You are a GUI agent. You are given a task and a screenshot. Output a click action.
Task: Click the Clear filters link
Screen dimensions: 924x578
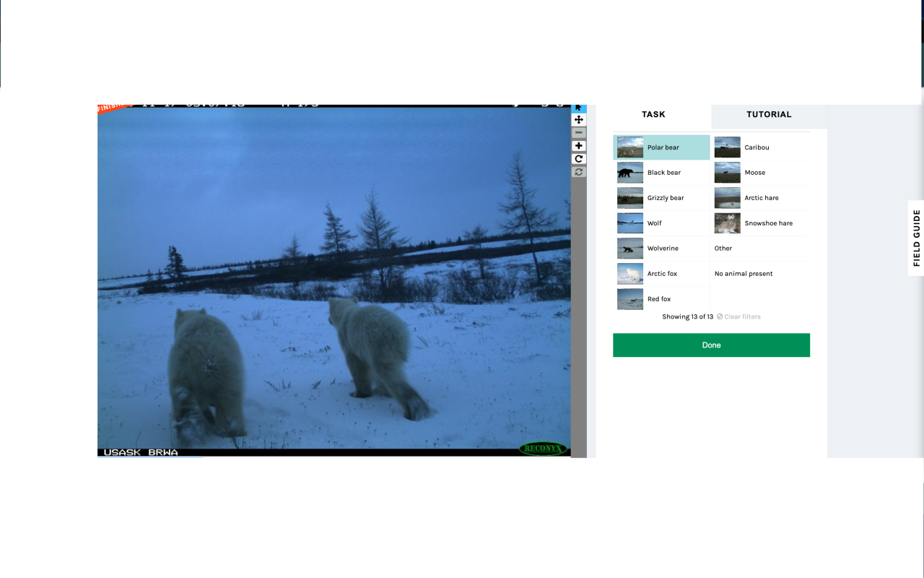[738, 317]
